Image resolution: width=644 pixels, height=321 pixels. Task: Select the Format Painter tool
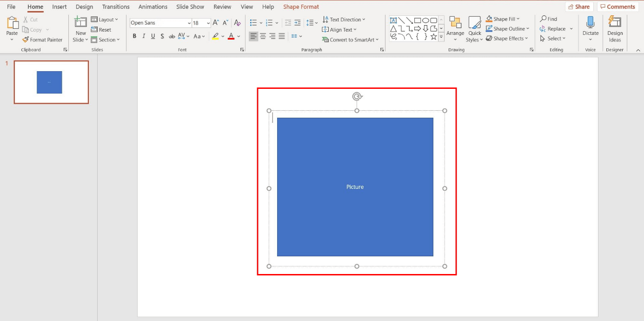(43, 40)
